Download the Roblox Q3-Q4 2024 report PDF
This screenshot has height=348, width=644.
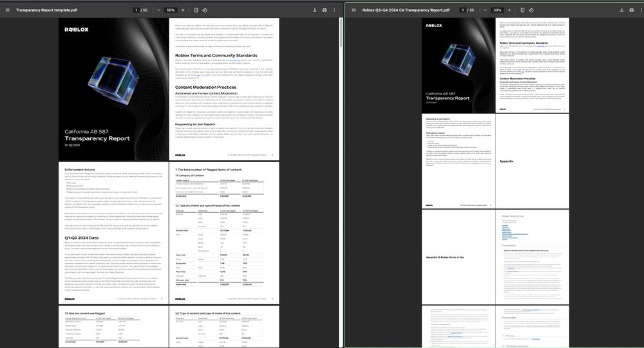point(621,10)
